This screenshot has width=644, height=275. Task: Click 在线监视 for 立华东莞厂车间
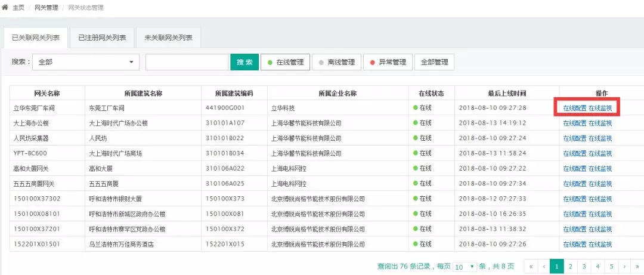tap(600, 109)
